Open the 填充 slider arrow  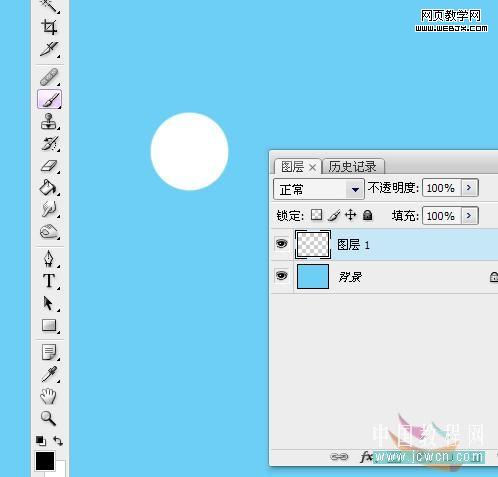click(x=470, y=216)
